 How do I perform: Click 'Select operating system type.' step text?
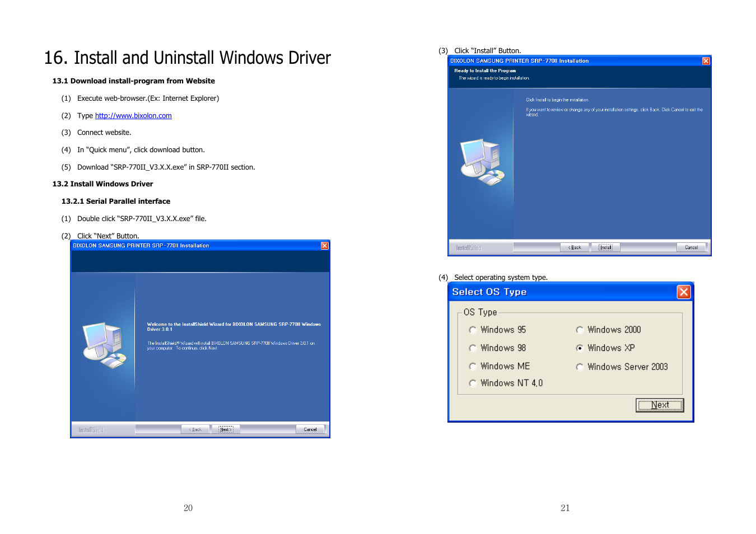coord(501,278)
